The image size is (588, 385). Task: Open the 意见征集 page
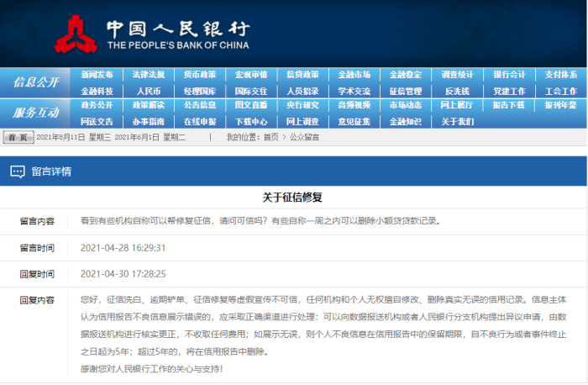[x=354, y=121]
